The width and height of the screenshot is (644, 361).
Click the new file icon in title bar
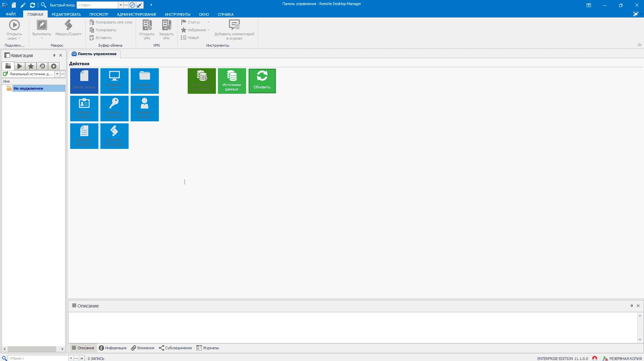click(x=14, y=5)
